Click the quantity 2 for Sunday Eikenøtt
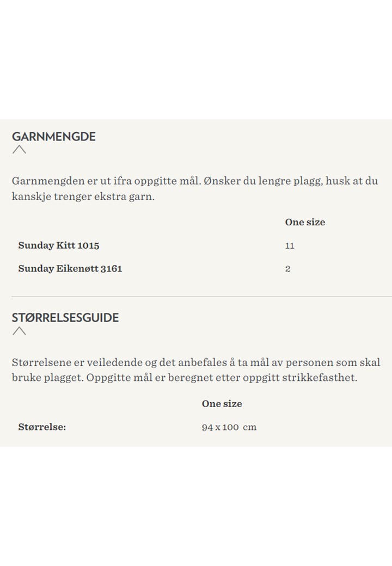Viewport: 392px width, 566px height. coord(287,269)
